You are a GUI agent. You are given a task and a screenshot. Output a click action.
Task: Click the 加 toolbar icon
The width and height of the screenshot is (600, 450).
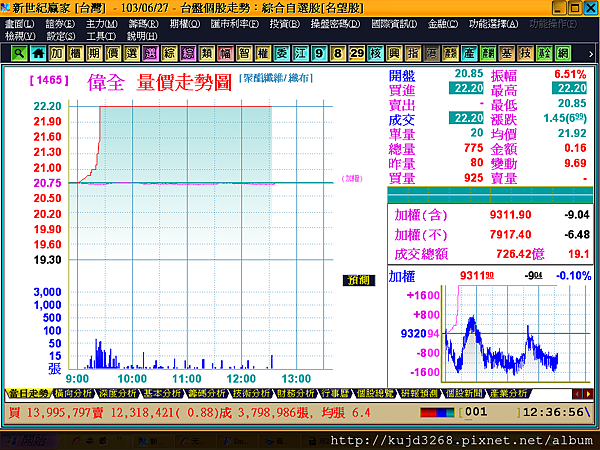click(x=57, y=53)
